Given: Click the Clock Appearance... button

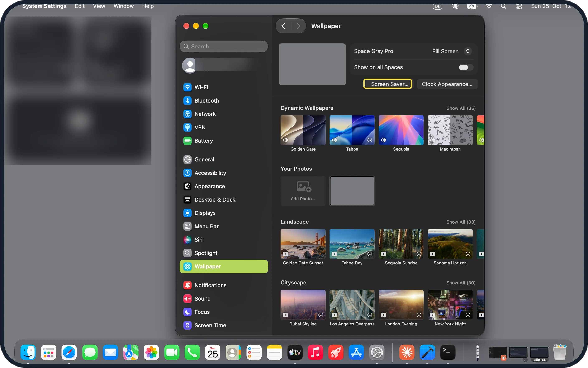Looking at the screenshot, I should (x=447, y=84).
